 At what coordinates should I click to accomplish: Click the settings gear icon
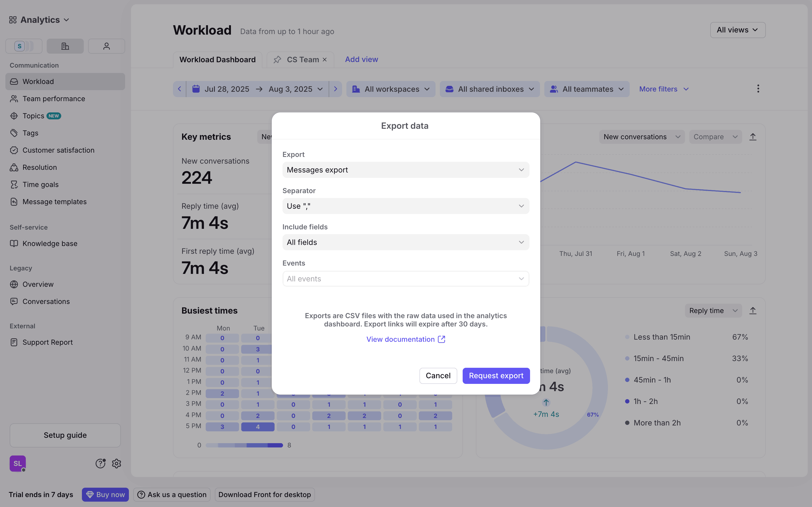[117, 464]
